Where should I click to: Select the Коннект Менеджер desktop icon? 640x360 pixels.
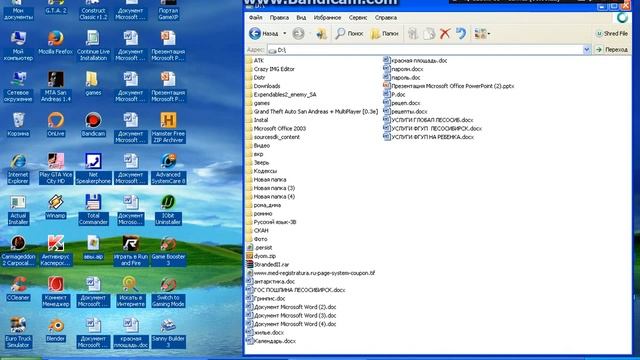pyautogui.click(x=56, y=292)
